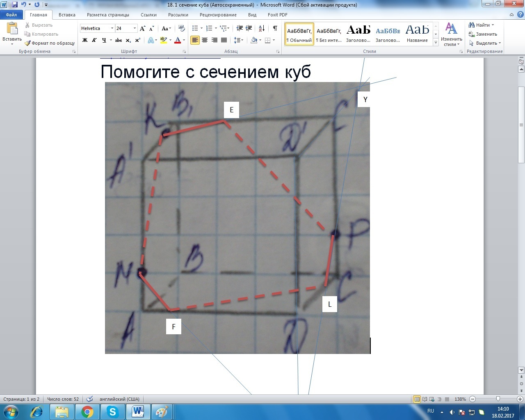Click the Вставить paste icon
Screen dimensions: 525x420
[12, 29]
